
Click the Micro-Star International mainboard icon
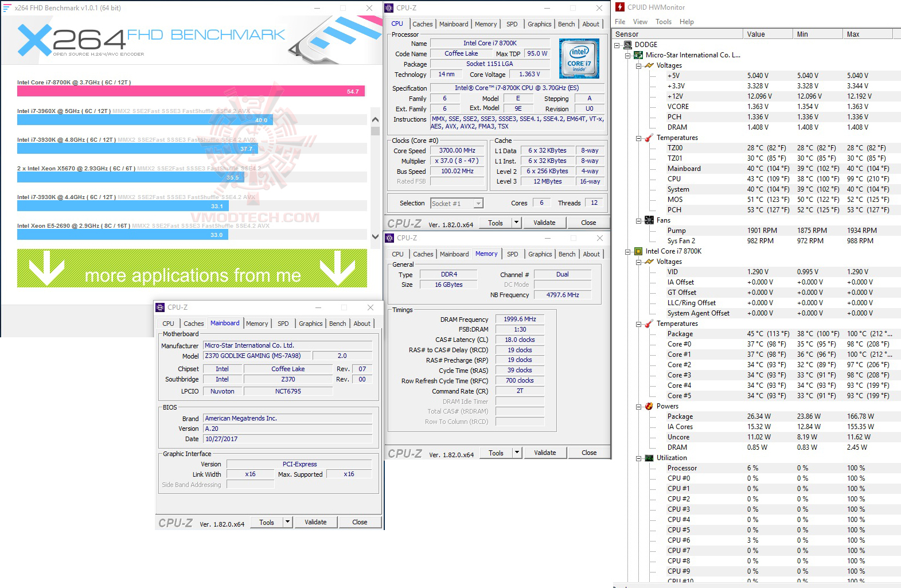point(638,55)
